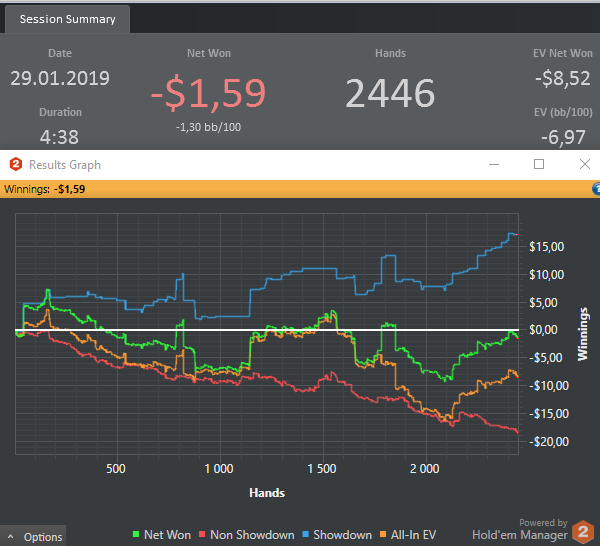Viewport: 600px width, 546px height.
Task: Click the EV bb/100 value -6,97
Action: [563, 137]
